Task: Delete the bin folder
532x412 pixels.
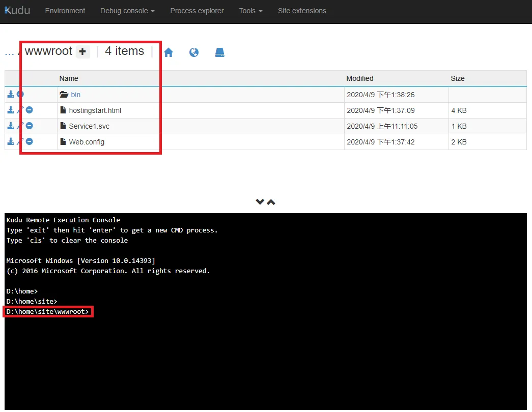Action: pos(20,94)
